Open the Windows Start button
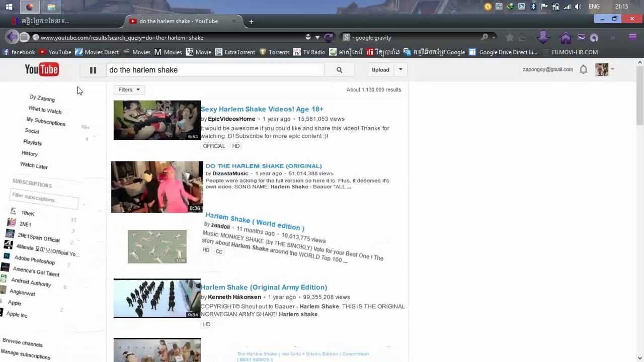 click(x=9, y=7)
